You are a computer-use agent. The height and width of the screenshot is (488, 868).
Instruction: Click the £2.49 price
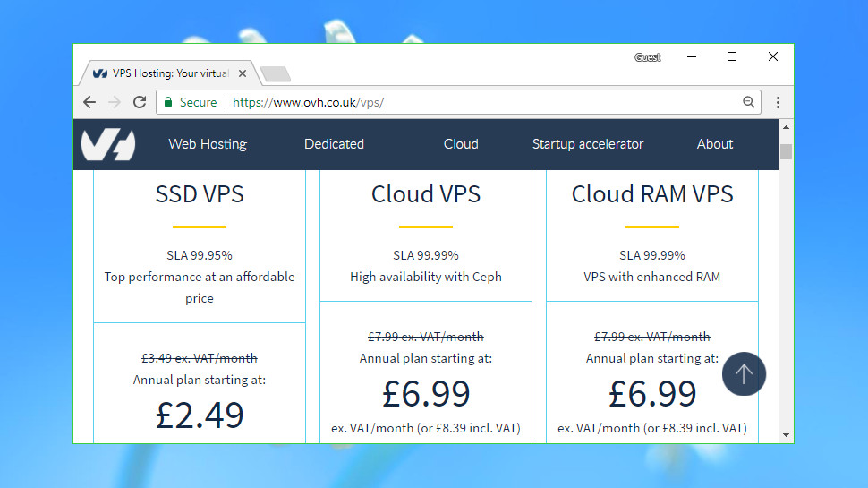point(200,415)
